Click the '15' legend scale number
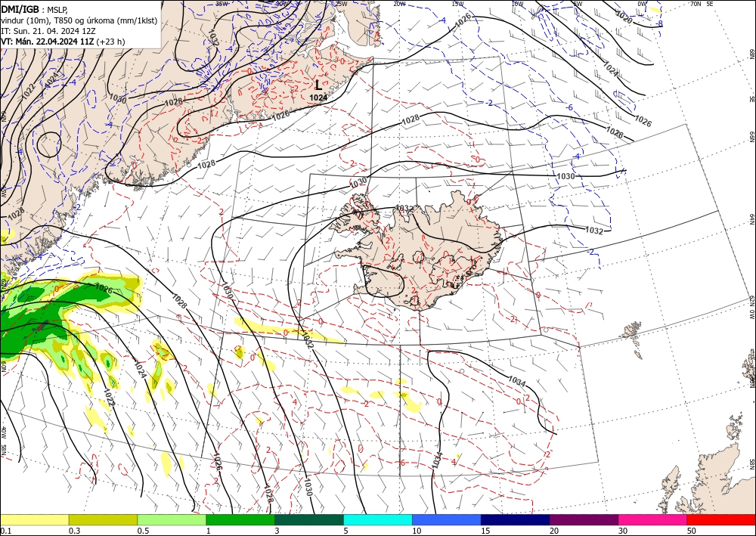Screen dimensions: 756x536 click(x=485, y=531)
